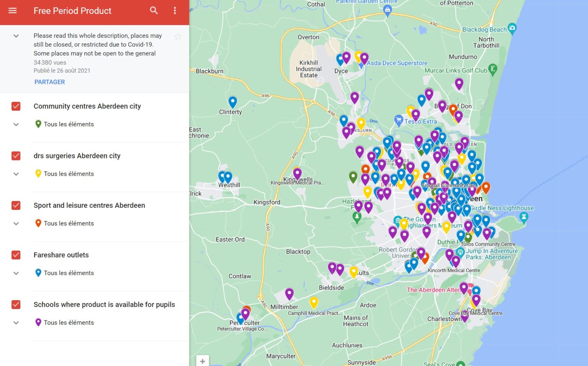Click the Murcar Links Golf Club marker
The height and width of the screenshot is (366, 588).
click(493, 69)
